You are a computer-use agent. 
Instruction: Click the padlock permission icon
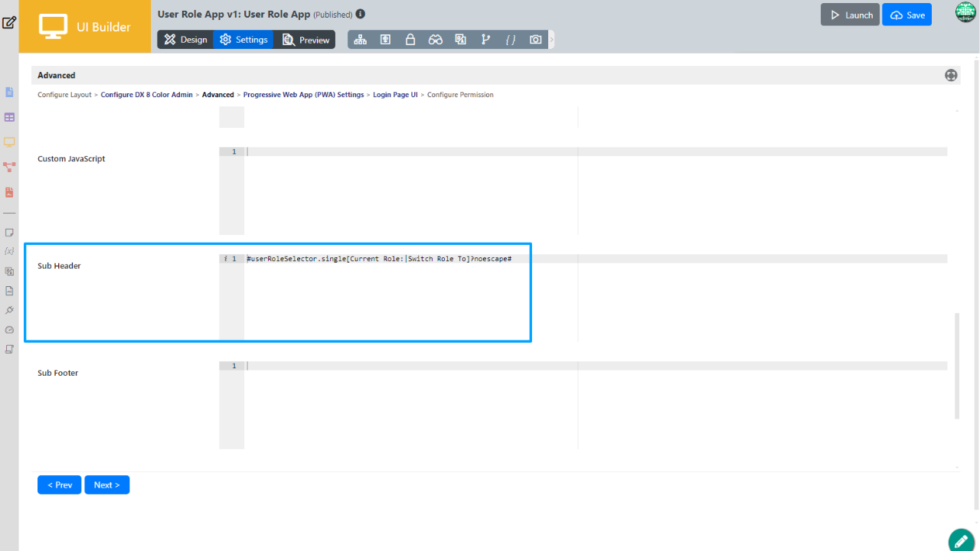coord(410,40)
